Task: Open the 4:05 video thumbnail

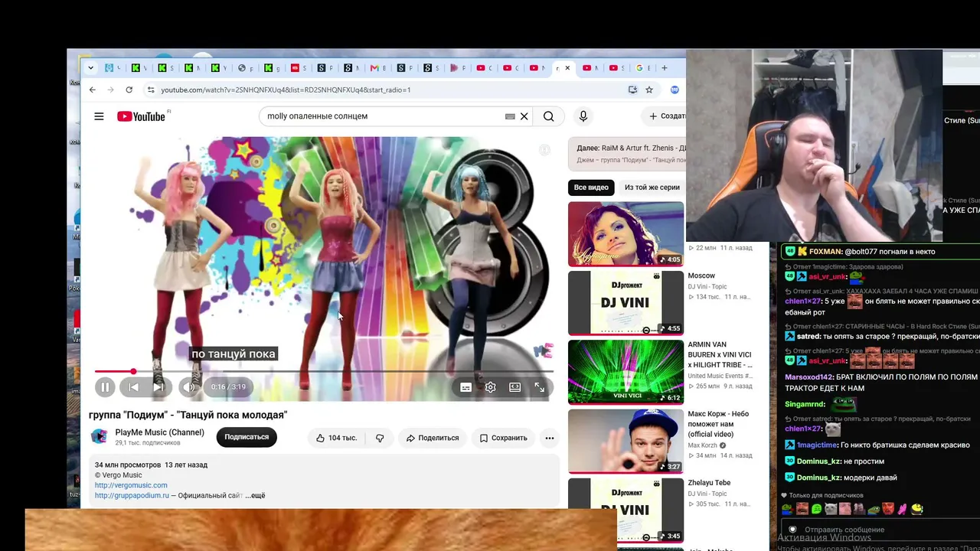Action: [626, 234]
